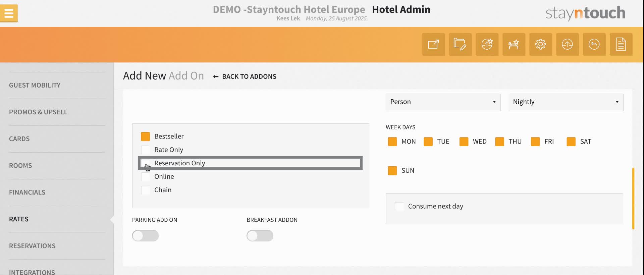Click the Back to Addons arrow link
Image resolution: width=644 pixels, height=275 pixels.
pos(245,76)
